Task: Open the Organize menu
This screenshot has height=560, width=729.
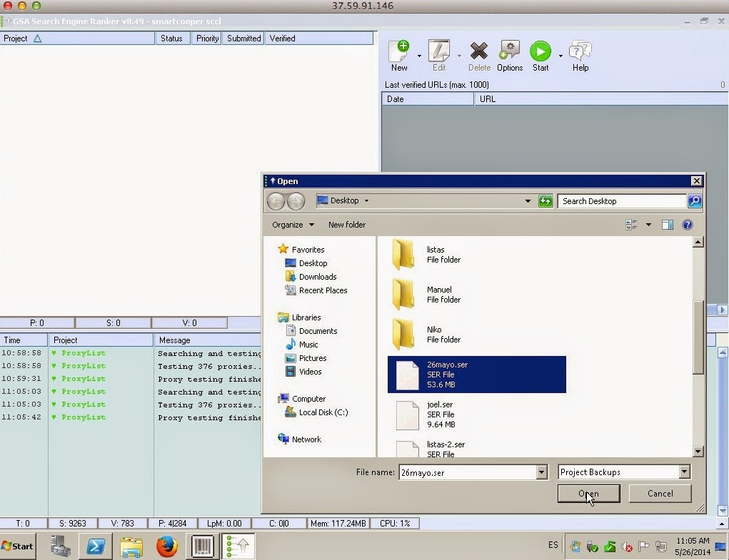Action: pos(293,225)
